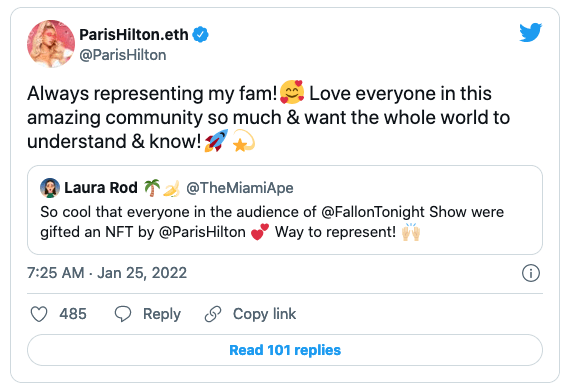
Task: Click the copy link chain icon
Action: [213, 314]
